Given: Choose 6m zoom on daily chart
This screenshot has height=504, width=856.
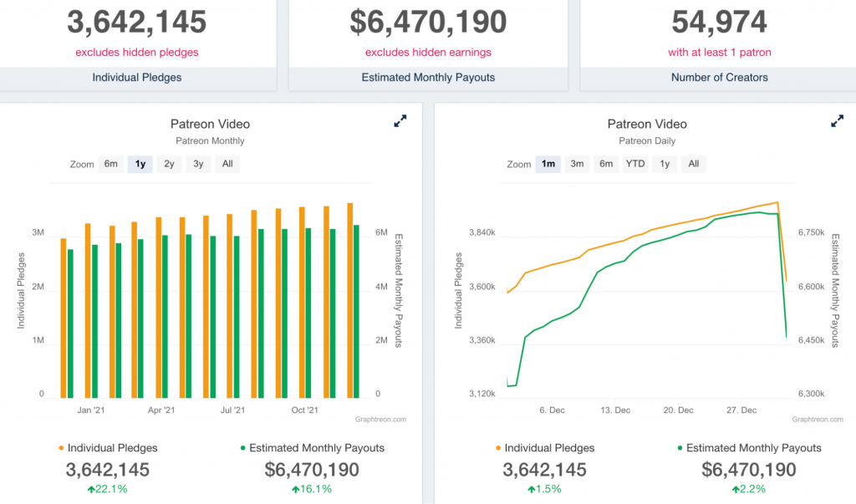Looking at the screenshot, I should [606, 164].
